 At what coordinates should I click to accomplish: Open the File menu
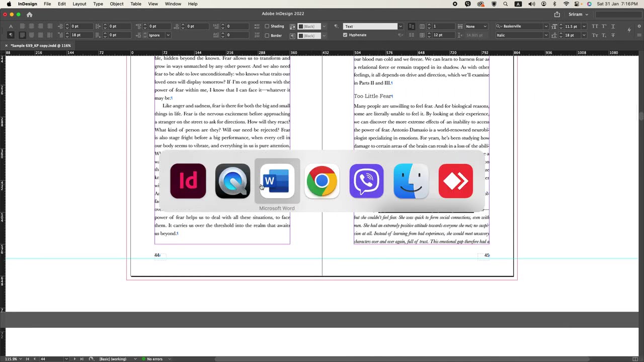pos(47,4)
